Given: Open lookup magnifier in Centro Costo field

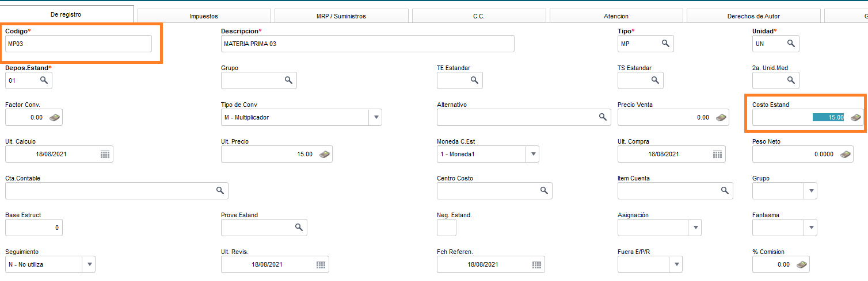Looking at the screenshot, I should [544, 190].
